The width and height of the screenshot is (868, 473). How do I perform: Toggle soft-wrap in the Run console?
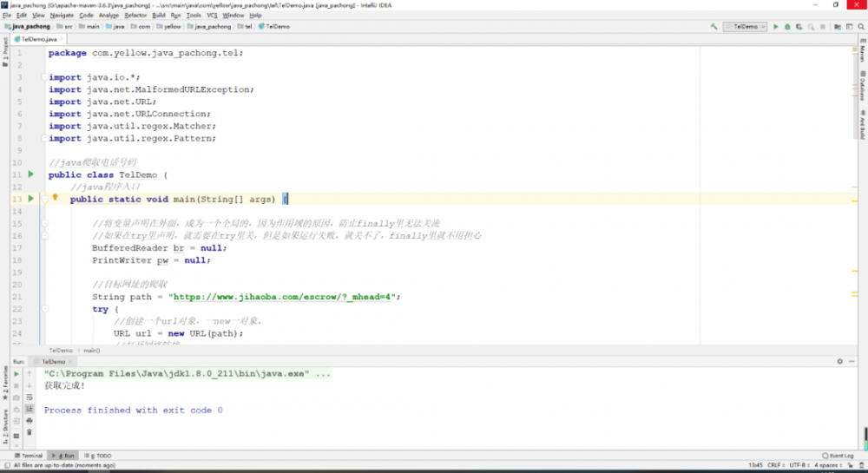(x=30, y=397)
